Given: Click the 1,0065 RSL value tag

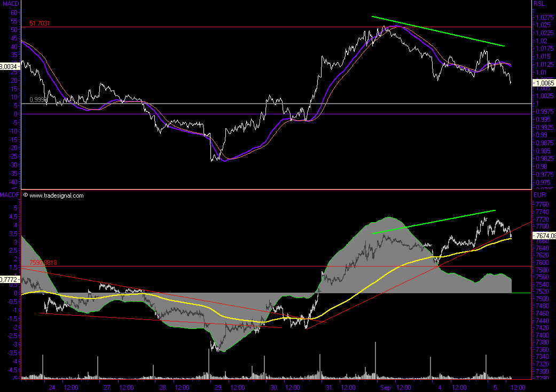Looking at the screenshot, I should [544, 83].
